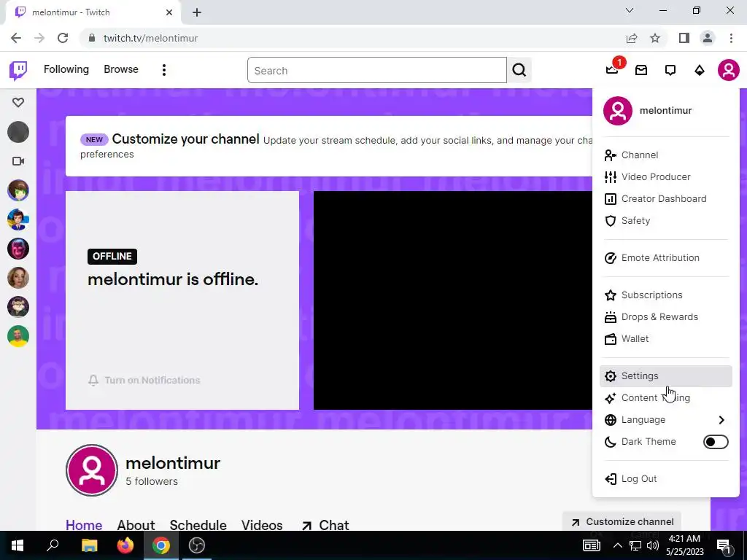
Task: Show hidden system tray icons
Action: [x=617, y=545]
